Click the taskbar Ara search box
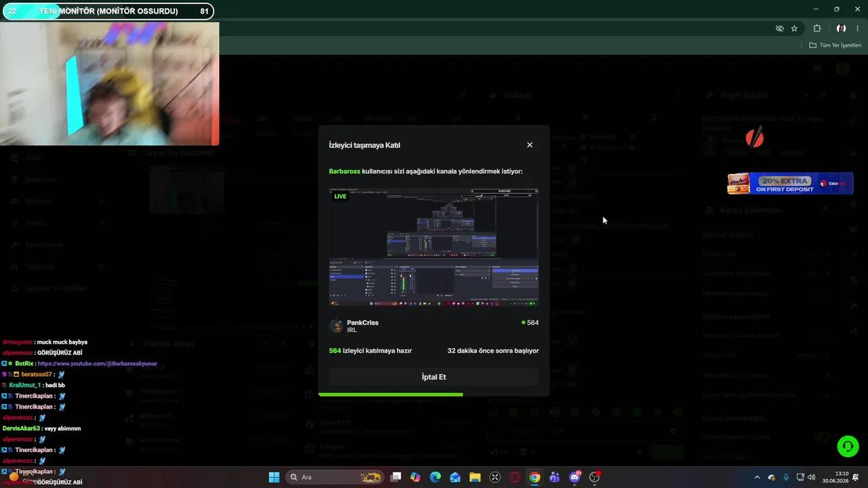The width and height of the screenshot is (868, 488). (335, 477)
